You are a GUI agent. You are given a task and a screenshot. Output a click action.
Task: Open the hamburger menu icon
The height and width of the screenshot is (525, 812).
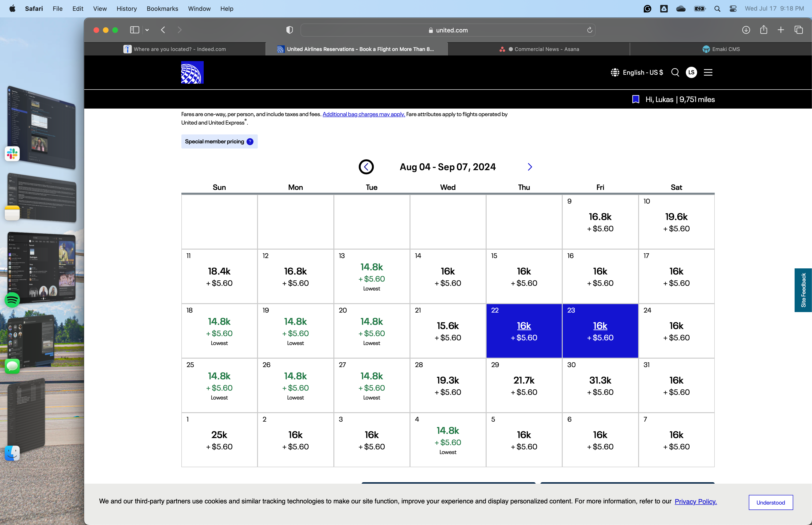pyautogui.click(x=708, y=72)
